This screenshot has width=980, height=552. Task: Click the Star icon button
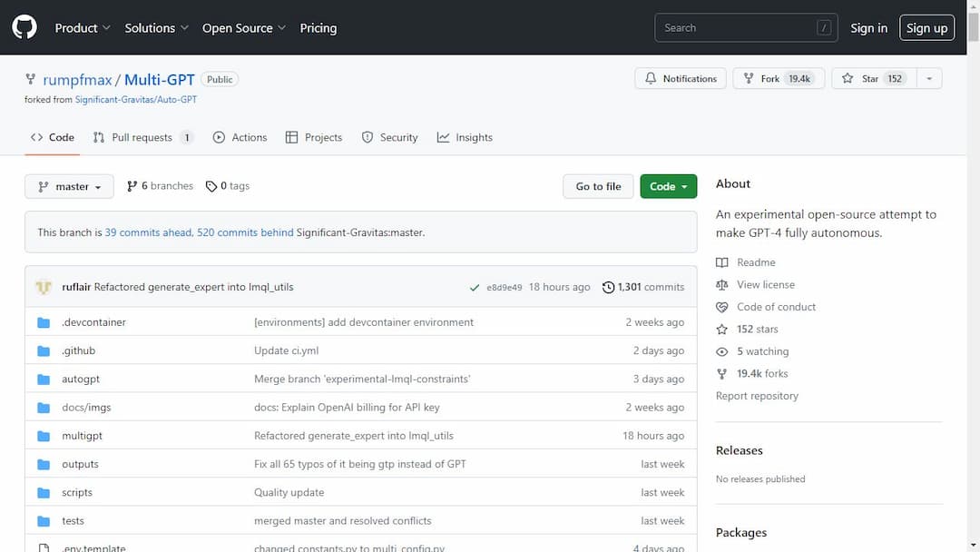848,79
